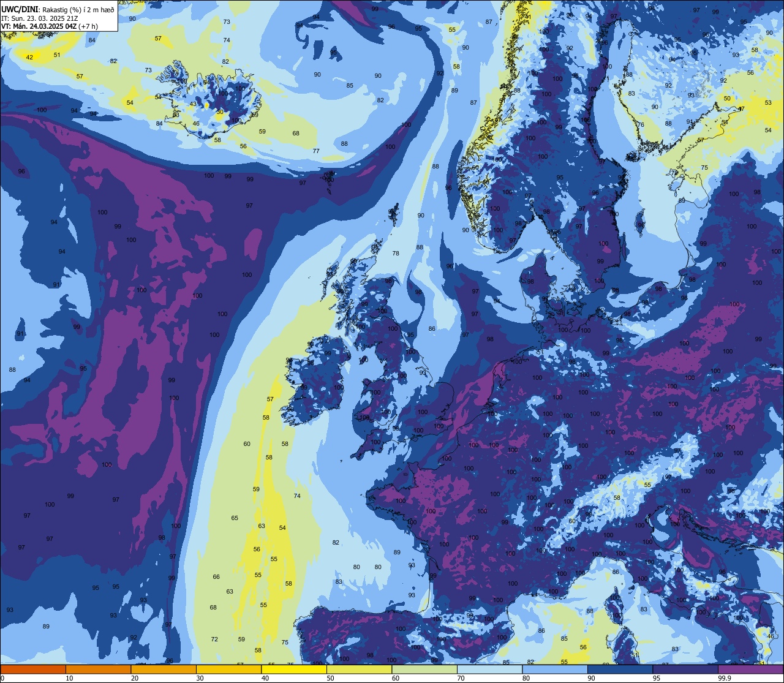Click the legend scale label 30

point(200,678)
